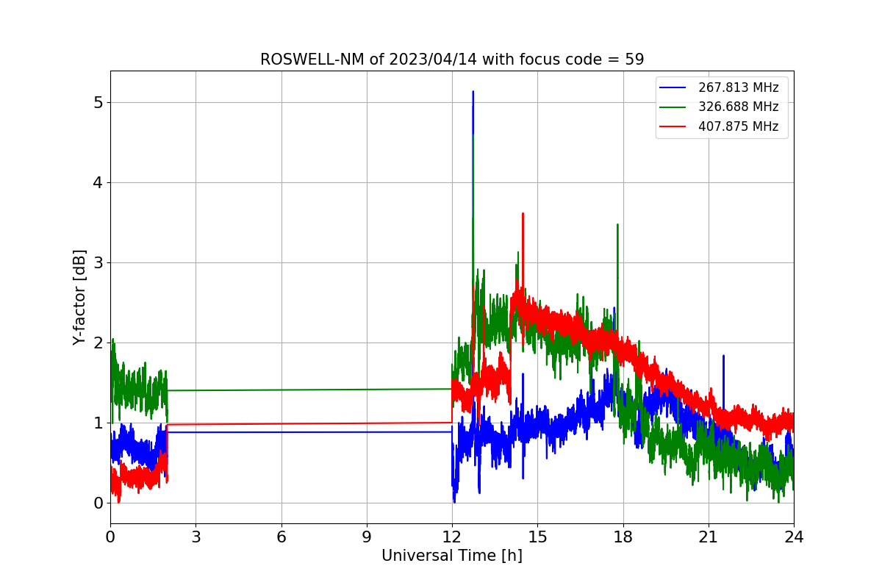Click the plot title mentioning ROSWELL-NM
882x588 pixels.
[452, 60]
